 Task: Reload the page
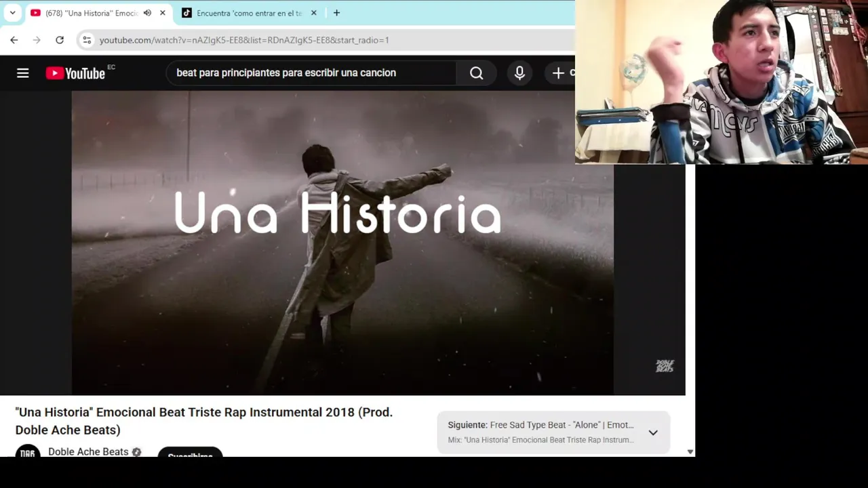(60, 40)
